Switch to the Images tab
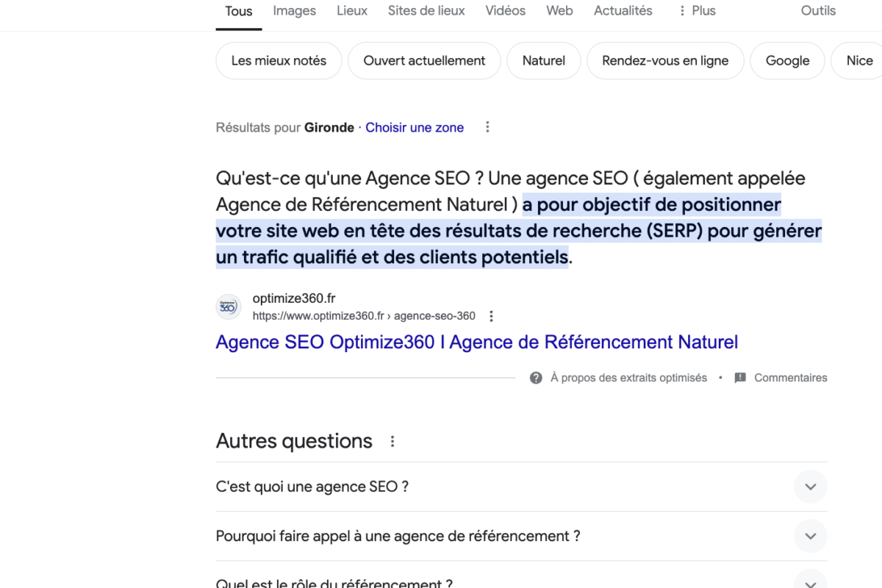Screen dimensions: 882x588 [x=294, y=11]
